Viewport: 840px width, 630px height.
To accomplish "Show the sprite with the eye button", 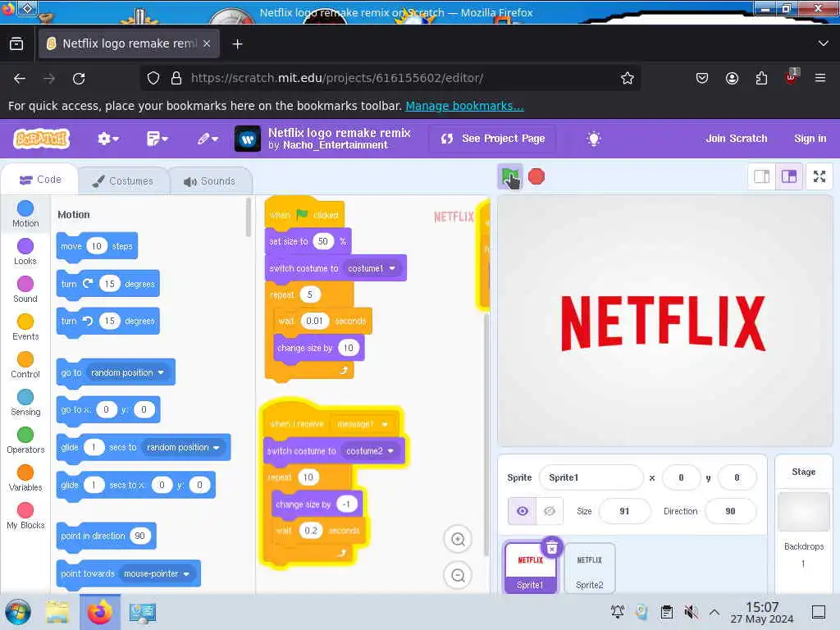I will [x=522, y=511].
